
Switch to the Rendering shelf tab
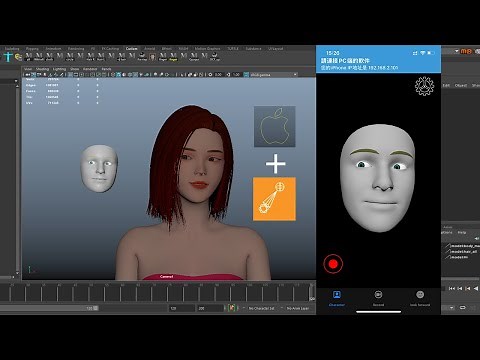76,49
